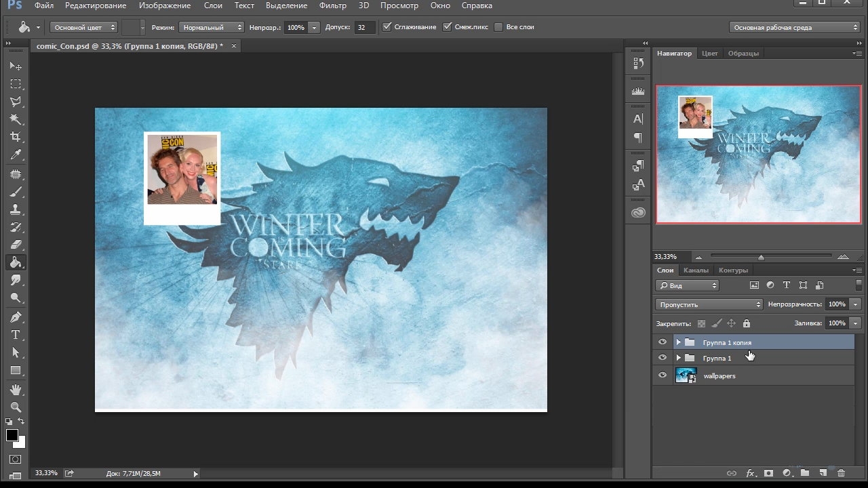Select the Magic Wand tool
Screen dimensions: 868x488
coord(16,119)
